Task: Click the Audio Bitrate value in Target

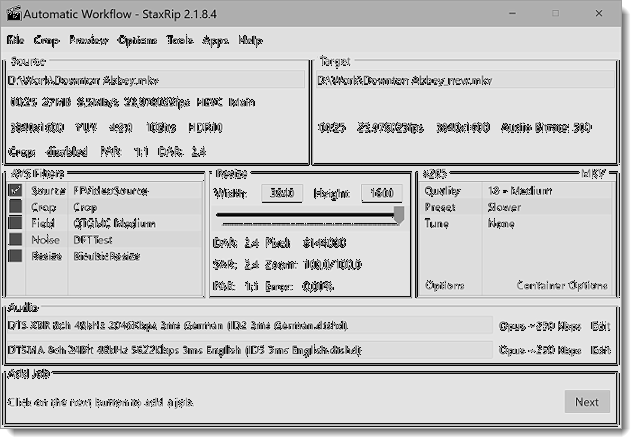Action: (x=546, y=128)
